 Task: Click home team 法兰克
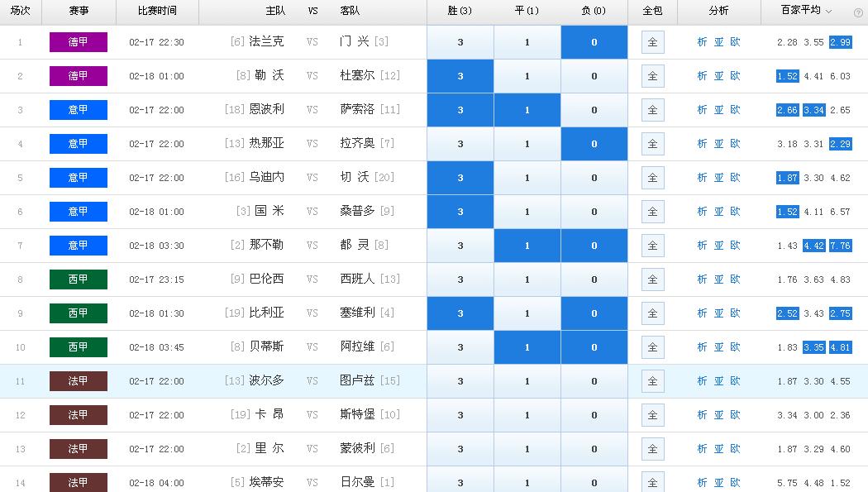tap(266, 41)
